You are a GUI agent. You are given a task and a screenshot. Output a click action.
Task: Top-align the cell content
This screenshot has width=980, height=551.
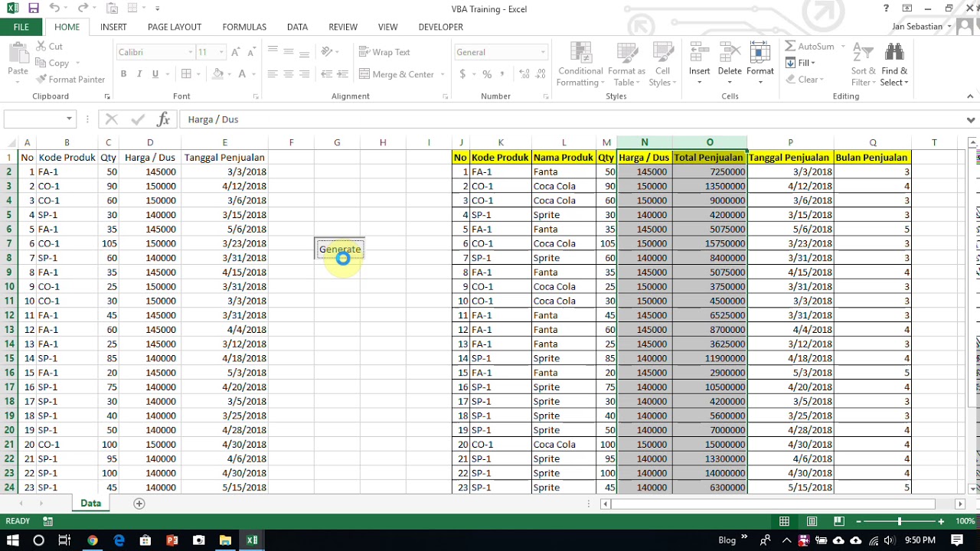point(272,52)
